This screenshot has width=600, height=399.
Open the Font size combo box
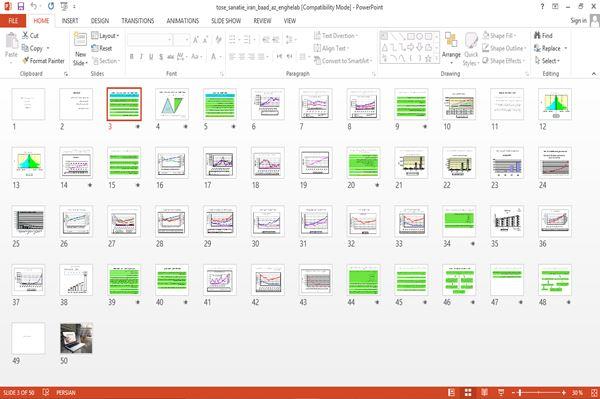(x=181, y=40)
